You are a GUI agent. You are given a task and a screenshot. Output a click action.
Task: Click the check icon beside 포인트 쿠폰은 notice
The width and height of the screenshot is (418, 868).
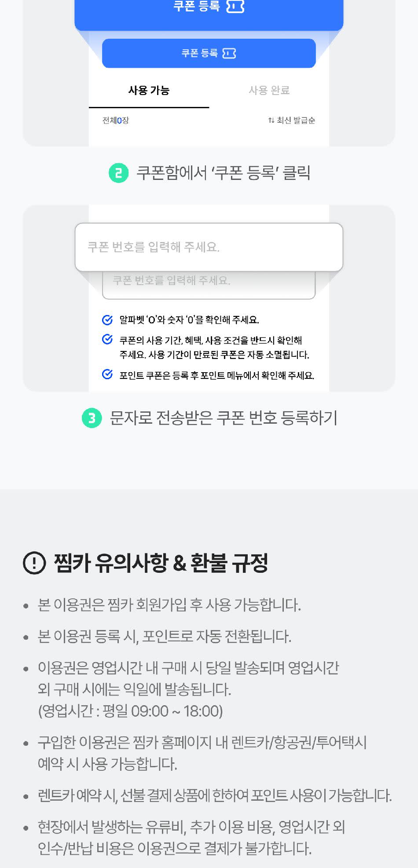point(107,374)
